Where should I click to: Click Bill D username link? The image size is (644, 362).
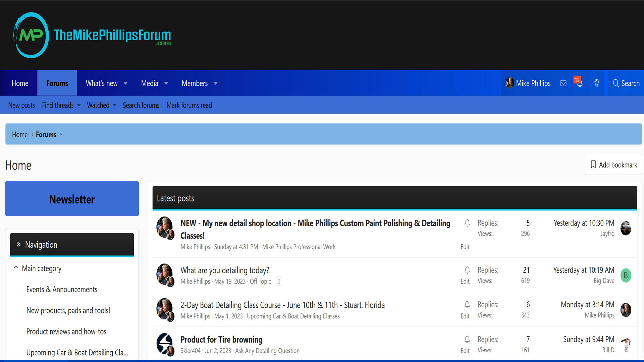(x=608, y=350)
